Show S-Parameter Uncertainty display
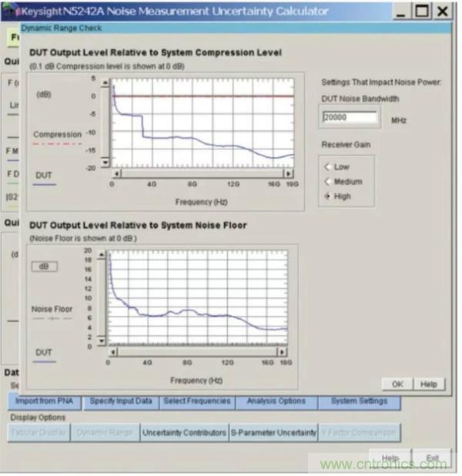The height and width of the screenshot is (476, 462). tap(273, 433)
